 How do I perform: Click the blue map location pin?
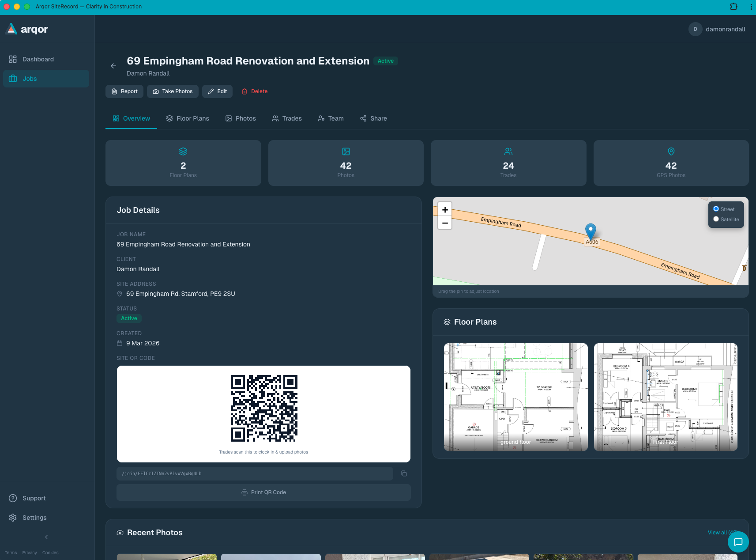point(591,231)
